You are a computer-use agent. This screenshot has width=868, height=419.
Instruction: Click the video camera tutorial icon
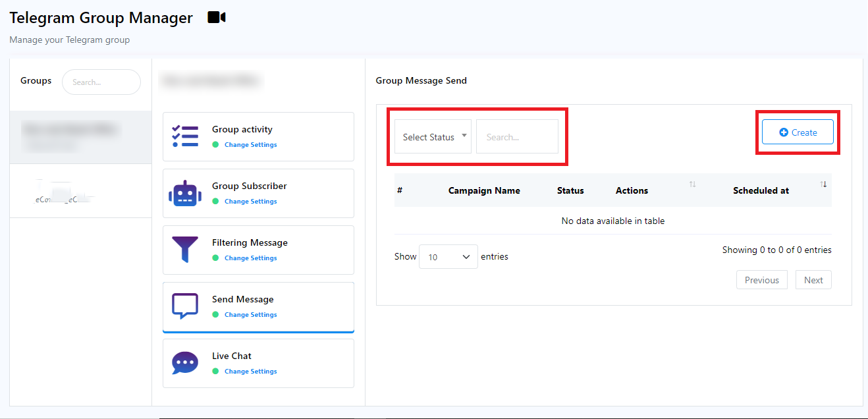(216, 18)
